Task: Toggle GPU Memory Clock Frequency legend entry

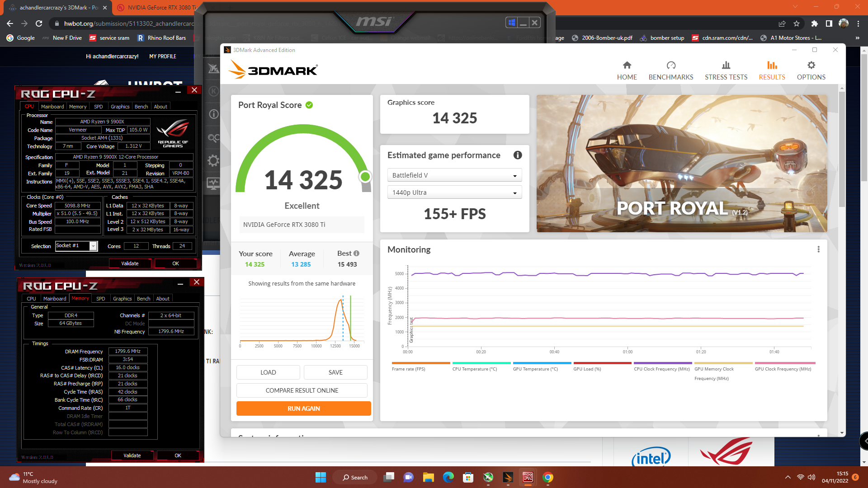Action: [x=723, y=371]
